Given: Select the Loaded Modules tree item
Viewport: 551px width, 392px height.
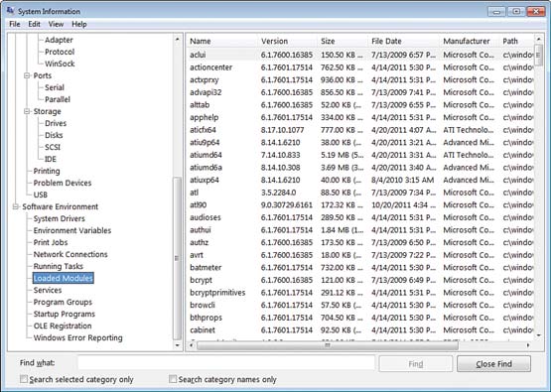Looking at the screenshot, I should click(x=63, y=278).
